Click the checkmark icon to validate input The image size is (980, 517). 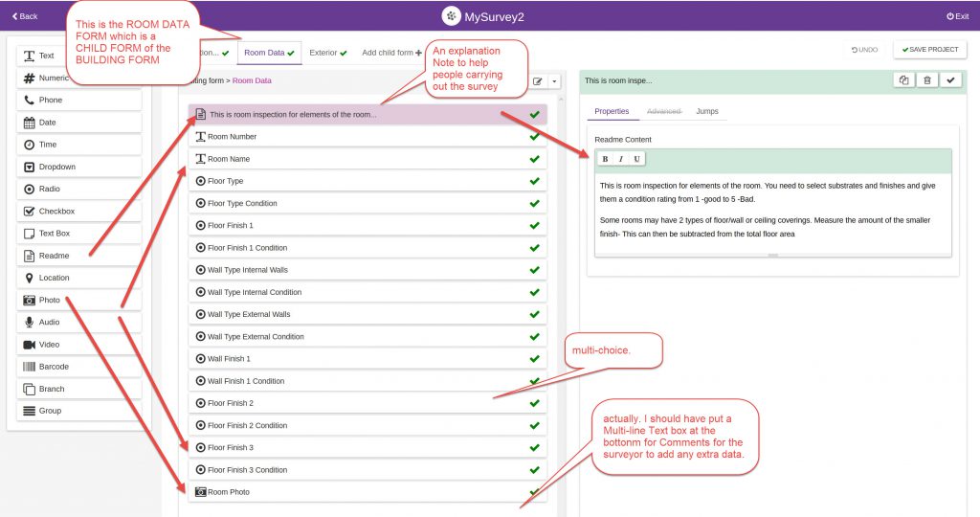point(950,80)
